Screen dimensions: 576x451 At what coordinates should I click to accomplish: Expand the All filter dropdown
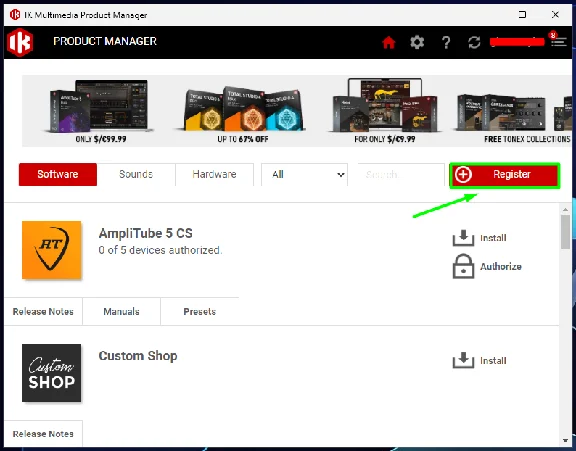click(304, 174)
